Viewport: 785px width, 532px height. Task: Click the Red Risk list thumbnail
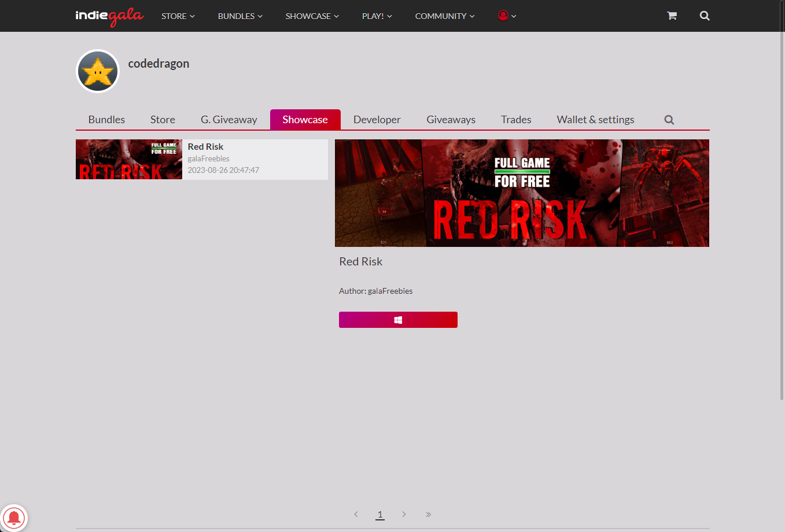click(129, 160)
